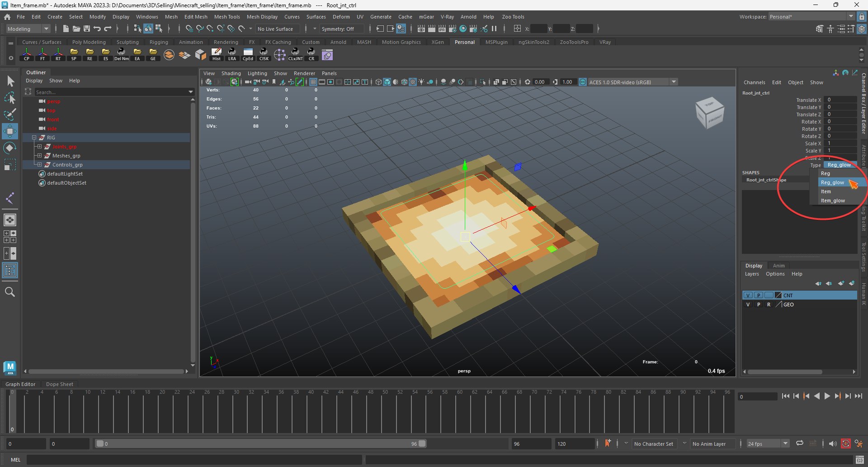The width and height of the screenshot is (868, 467).
Task: Toggle visibility V of CNT layer
Action: [x=748, y=295]
